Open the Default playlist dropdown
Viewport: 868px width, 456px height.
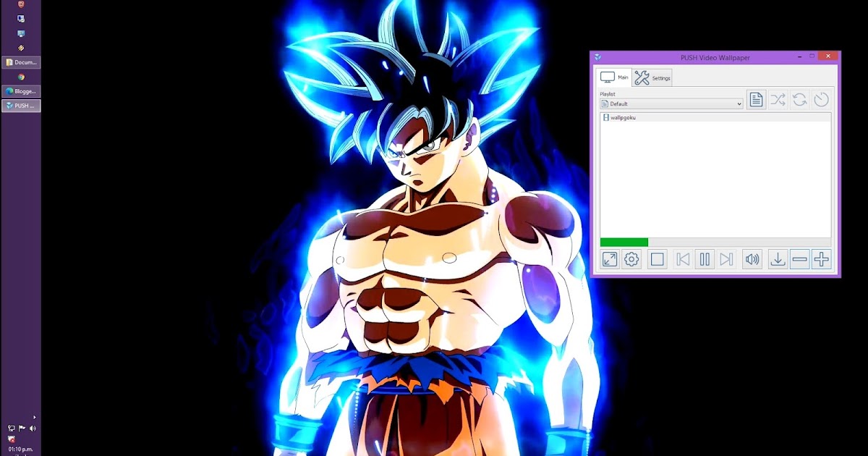[x=672, y=104]
